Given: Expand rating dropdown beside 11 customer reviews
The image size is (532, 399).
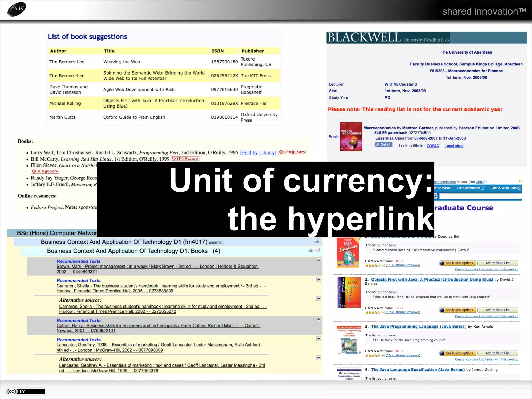Looking at the screenshot, I should (x=383, y=265).
